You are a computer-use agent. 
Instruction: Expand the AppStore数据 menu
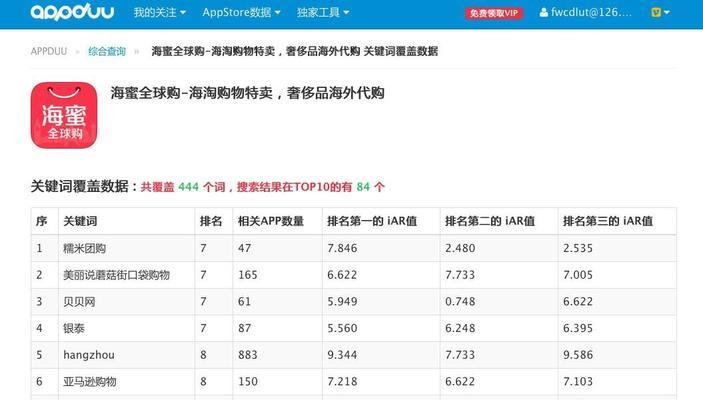coord(241,13)
